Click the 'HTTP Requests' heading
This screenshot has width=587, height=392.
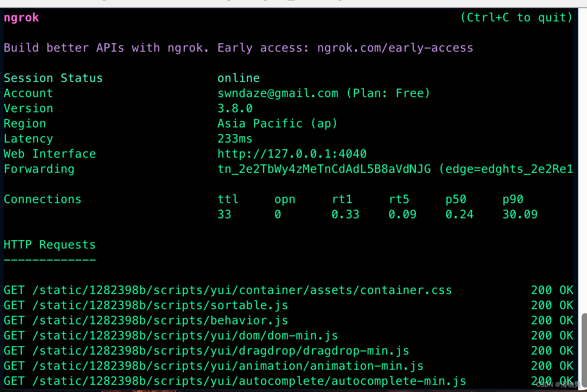pyautogui.click(x=50, y=245)
